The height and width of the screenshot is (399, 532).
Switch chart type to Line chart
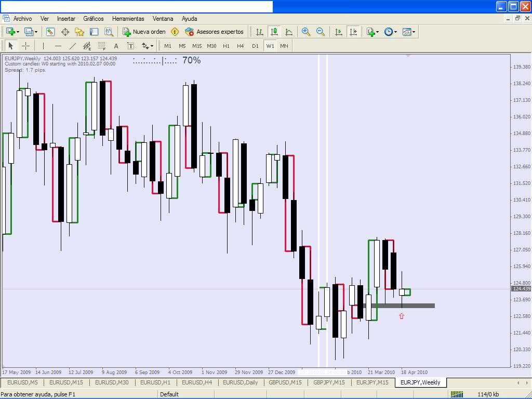289,32
